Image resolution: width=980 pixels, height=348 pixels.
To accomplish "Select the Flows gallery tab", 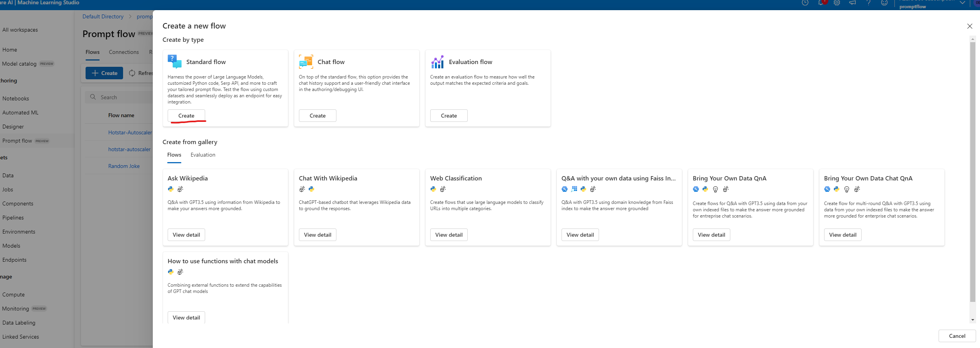I will click(174, 155).
